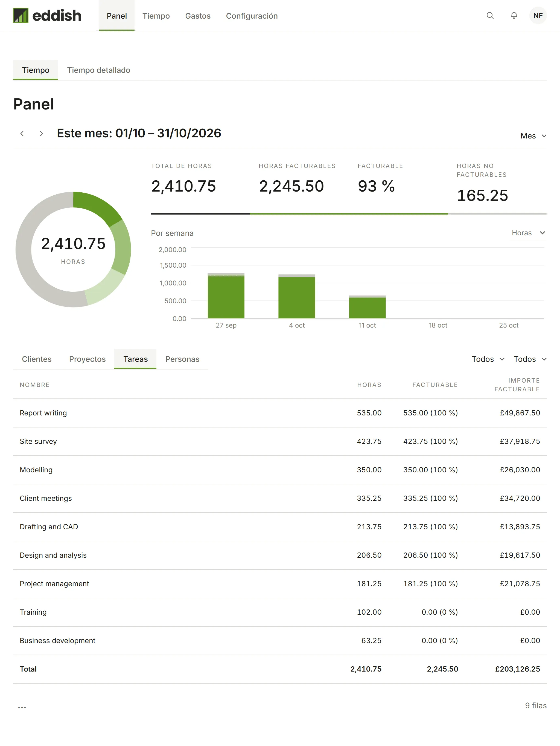This screenshot has width=560, height=746.
Task: Click the Design and analysis task name
Action: tap(53, 556)
